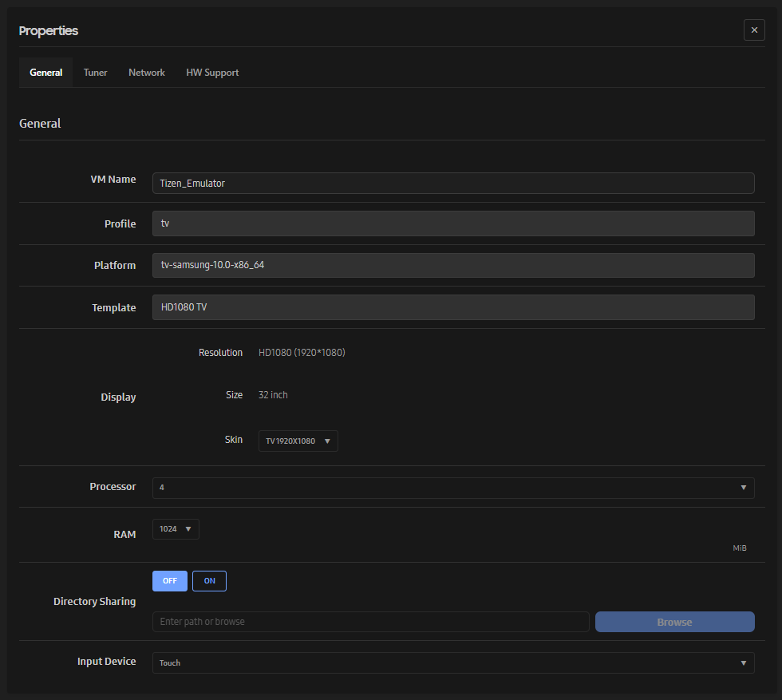Click the Skin dropdown arrow

[x=329, y=440]
